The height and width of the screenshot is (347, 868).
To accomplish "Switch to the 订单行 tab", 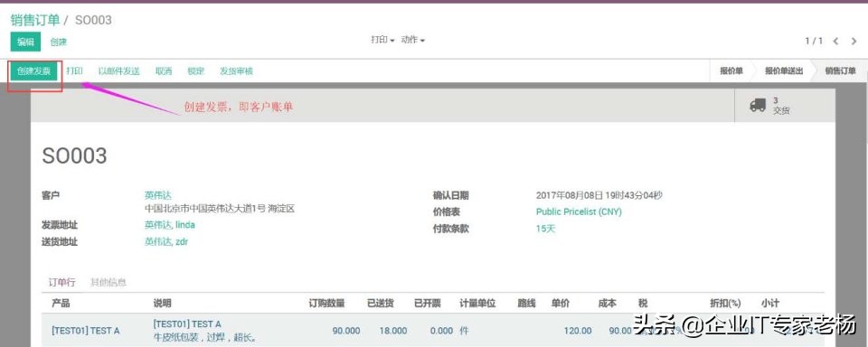I will click(62, 282).
